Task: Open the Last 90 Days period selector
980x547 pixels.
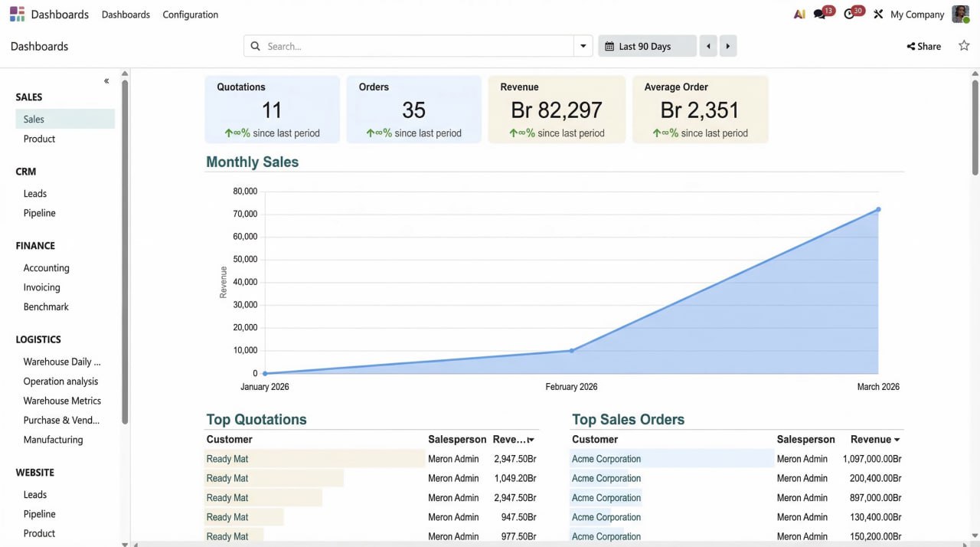Action: pos(647,46)
